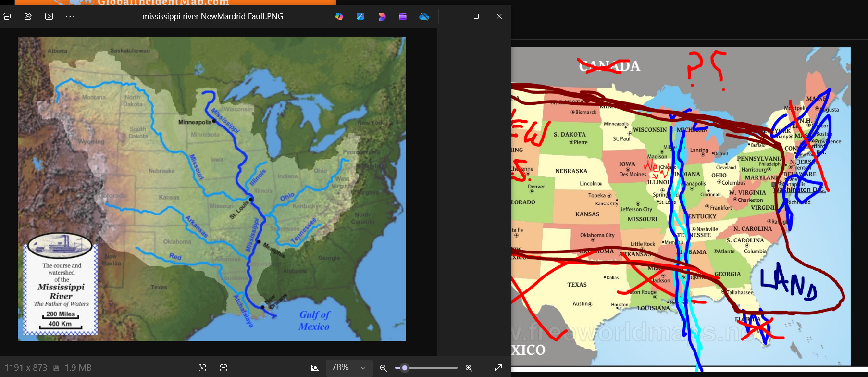Enter full screen view
Viewport: 868px width, 377px height.
pyautogui.click(x=498, y=368)
